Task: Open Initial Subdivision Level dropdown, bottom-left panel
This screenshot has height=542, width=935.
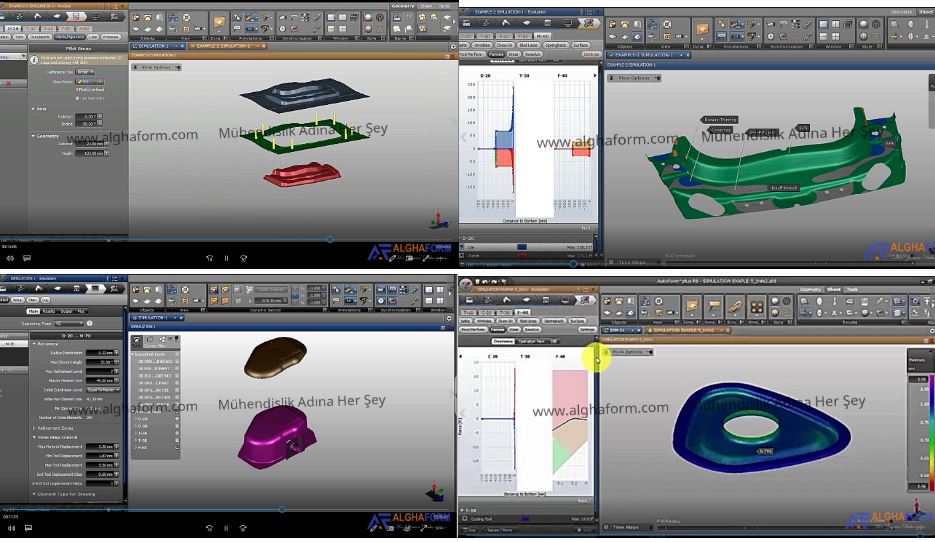Action: pos(103,390)
